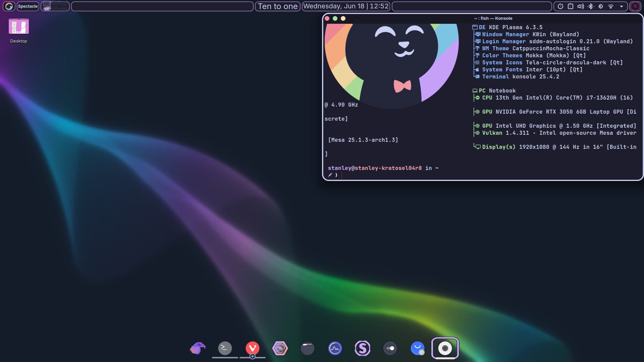The image size is (644, 362).
Task: Launch the purple eagle app in dock
Action: tap(198, 348)
